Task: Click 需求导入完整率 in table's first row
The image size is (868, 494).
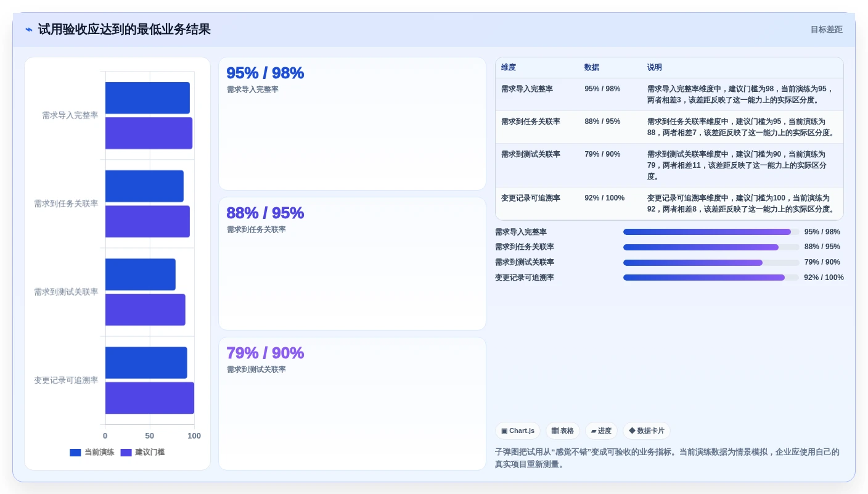Action: (527, 89)
